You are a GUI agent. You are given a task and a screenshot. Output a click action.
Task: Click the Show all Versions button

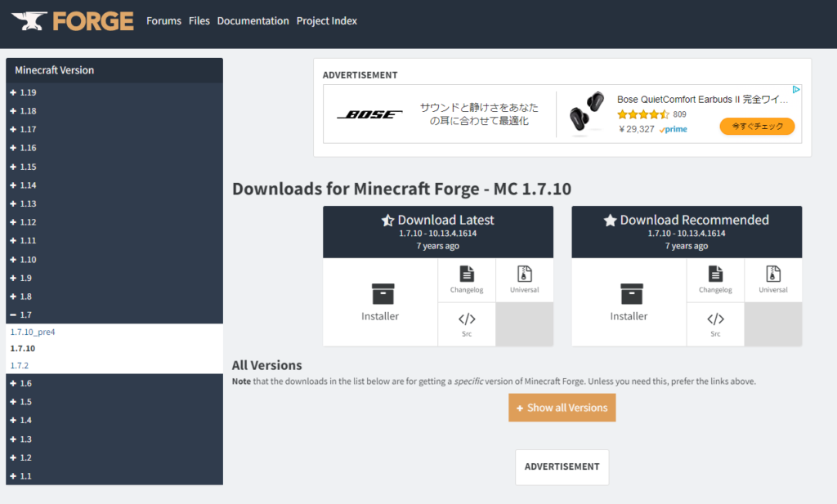pyautogui.click(x=562, y=408)
